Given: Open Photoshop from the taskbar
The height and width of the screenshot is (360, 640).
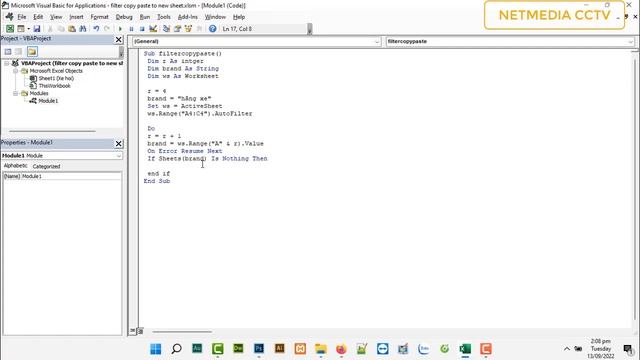Looking at the screenshot, I should pos(259,349).
